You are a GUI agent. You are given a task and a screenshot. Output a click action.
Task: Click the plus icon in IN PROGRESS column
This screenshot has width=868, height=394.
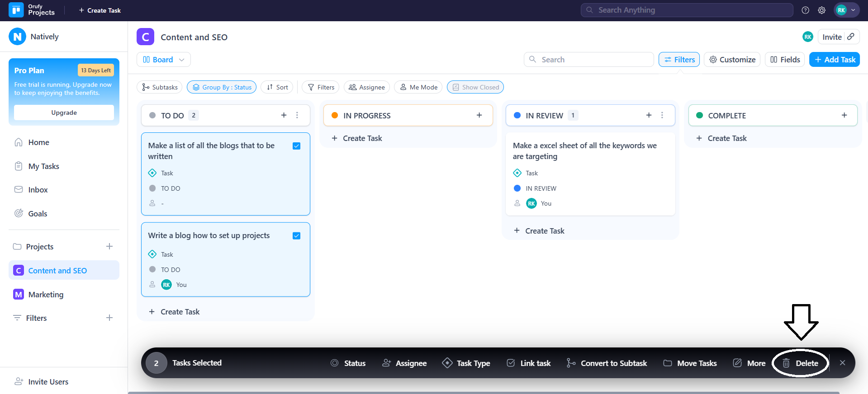click(x=479, y=115)
